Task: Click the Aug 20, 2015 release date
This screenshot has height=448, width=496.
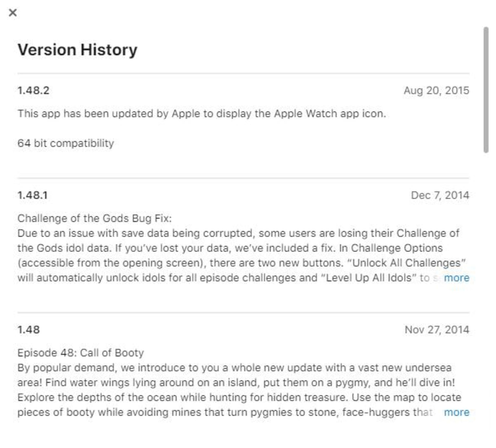Action: click(436, 91)
